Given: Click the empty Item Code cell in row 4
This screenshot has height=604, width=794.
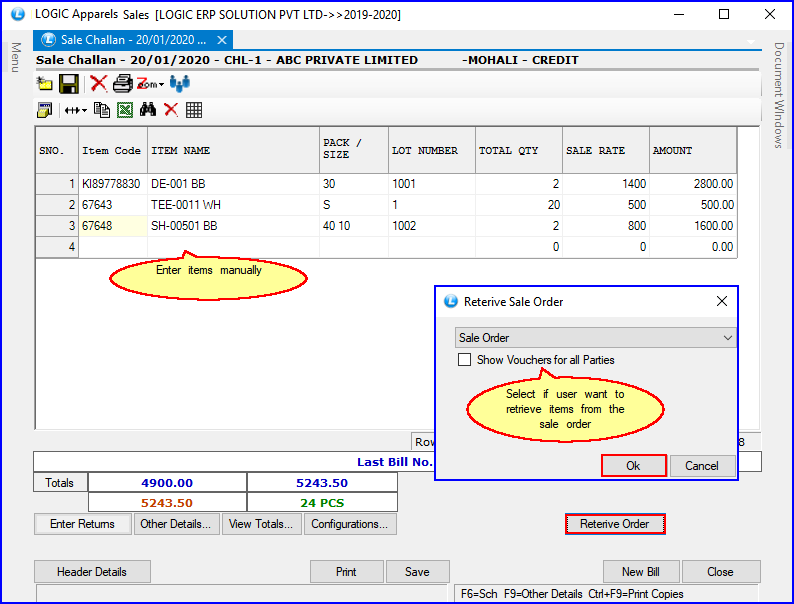Looking at the screenshot, I should point(113,247).
